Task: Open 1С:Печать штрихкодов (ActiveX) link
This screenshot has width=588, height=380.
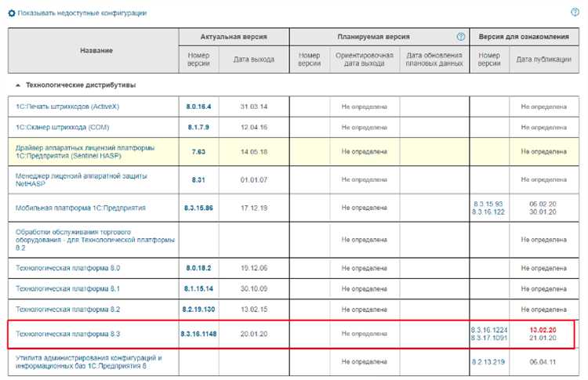Action: click(x=67, y=107)
